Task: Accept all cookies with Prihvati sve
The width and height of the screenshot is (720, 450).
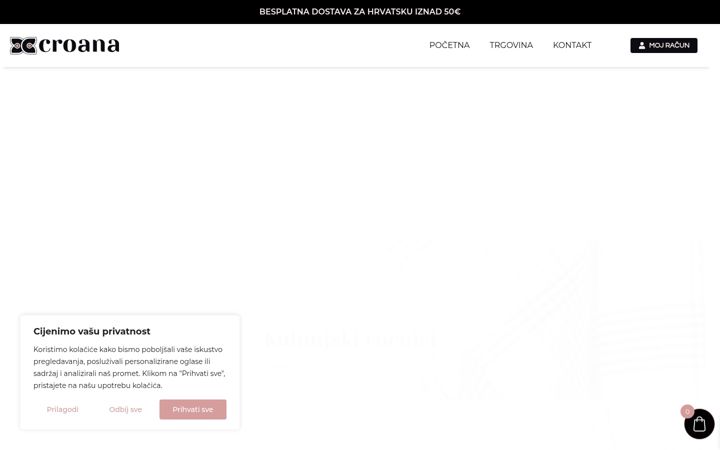Action: 193,409
